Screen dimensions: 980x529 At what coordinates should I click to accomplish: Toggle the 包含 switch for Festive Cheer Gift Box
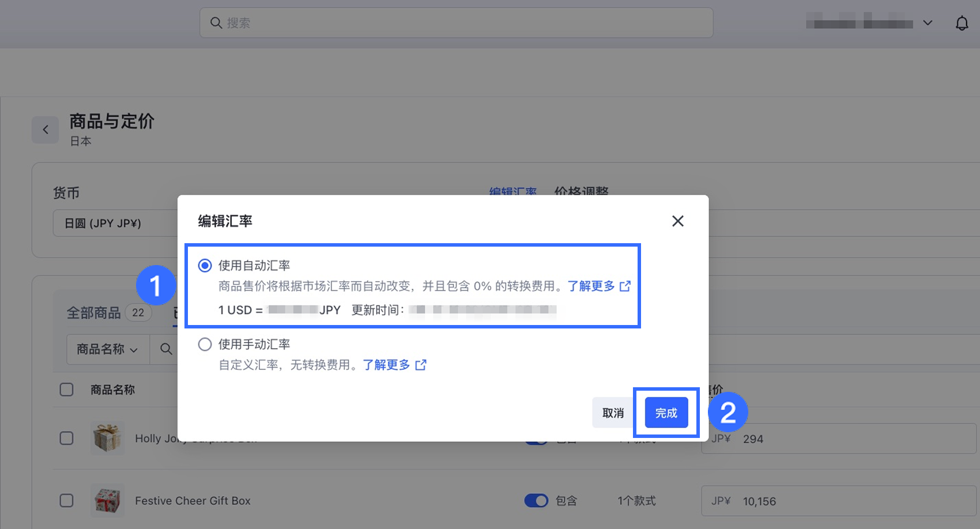537,500
